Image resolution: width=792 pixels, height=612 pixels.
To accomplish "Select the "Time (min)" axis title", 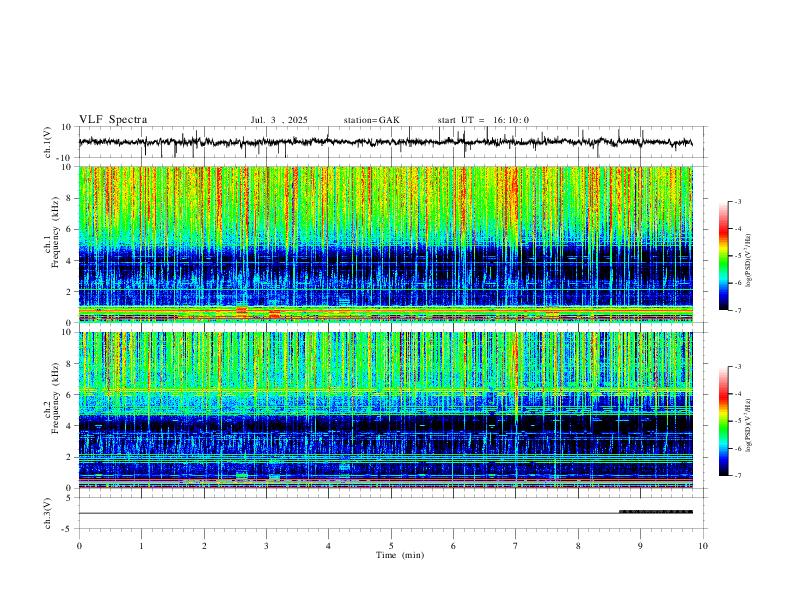I will [x=400, y=555].
